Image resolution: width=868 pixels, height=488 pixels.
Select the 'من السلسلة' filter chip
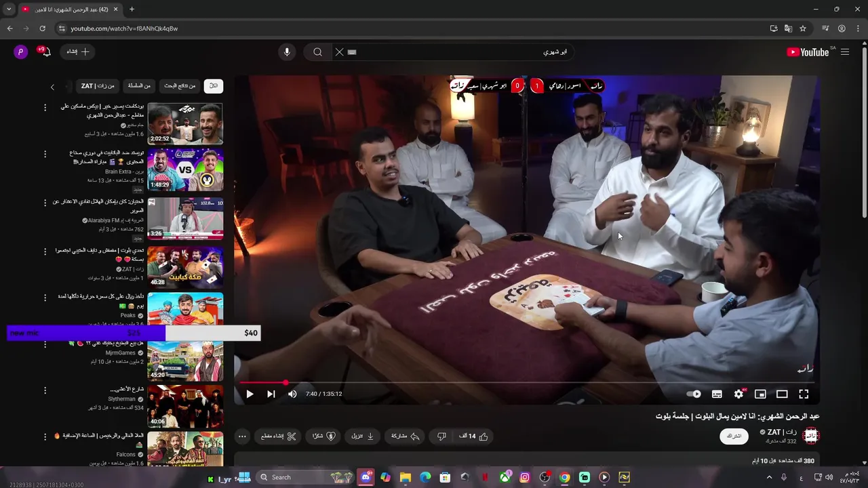click(x=139, y=86)
